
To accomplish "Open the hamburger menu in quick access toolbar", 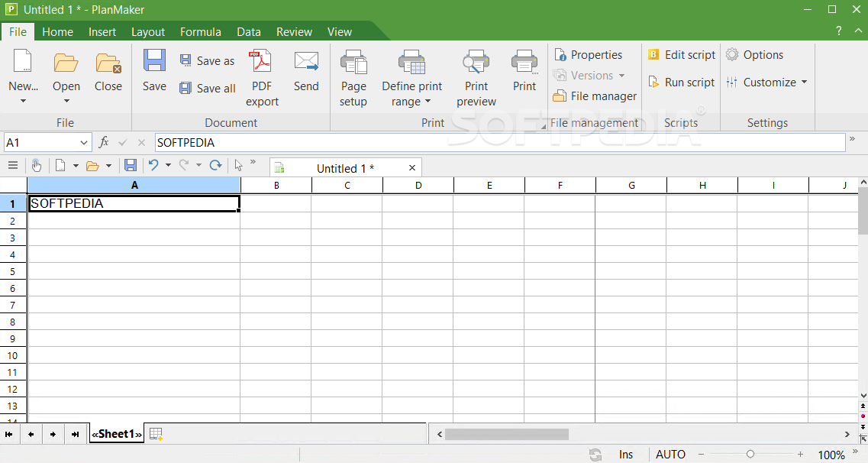I will 13,165.
